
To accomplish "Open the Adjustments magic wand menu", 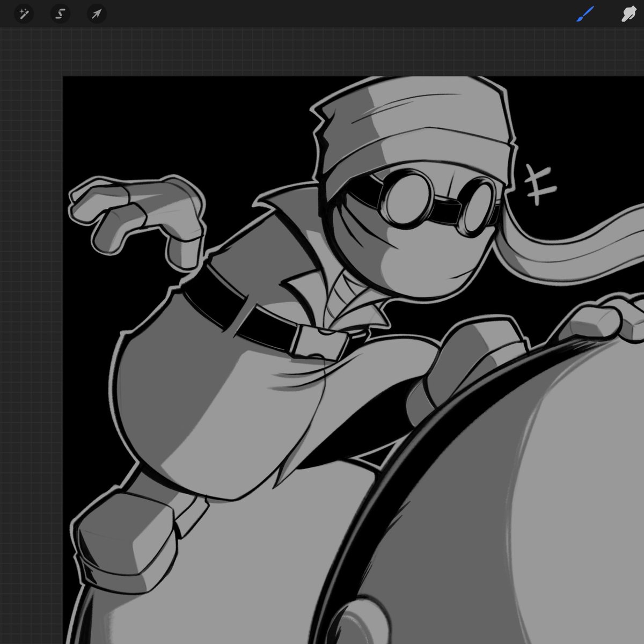I will coord(24,13).
